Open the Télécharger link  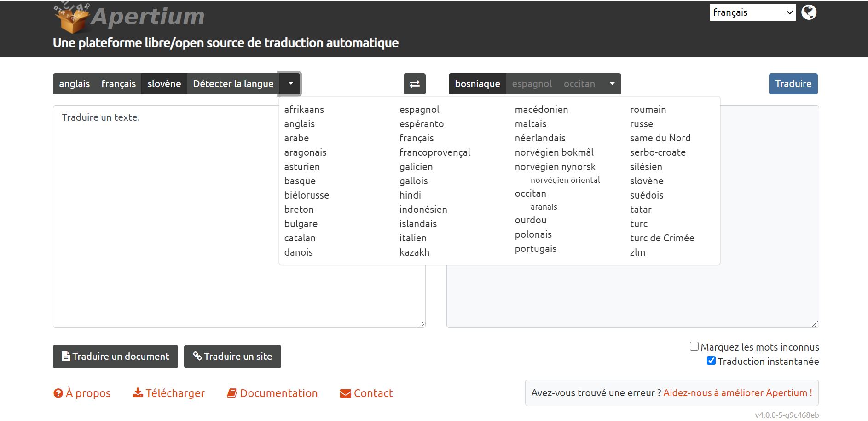[168, 393]
